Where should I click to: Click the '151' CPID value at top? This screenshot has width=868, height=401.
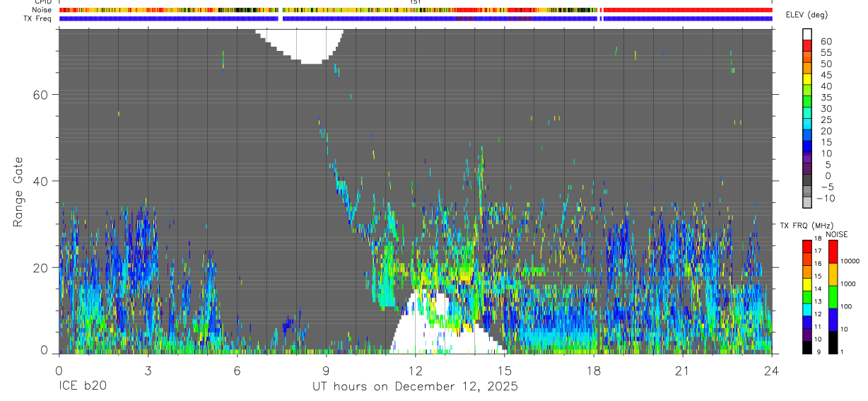[415, 2]
